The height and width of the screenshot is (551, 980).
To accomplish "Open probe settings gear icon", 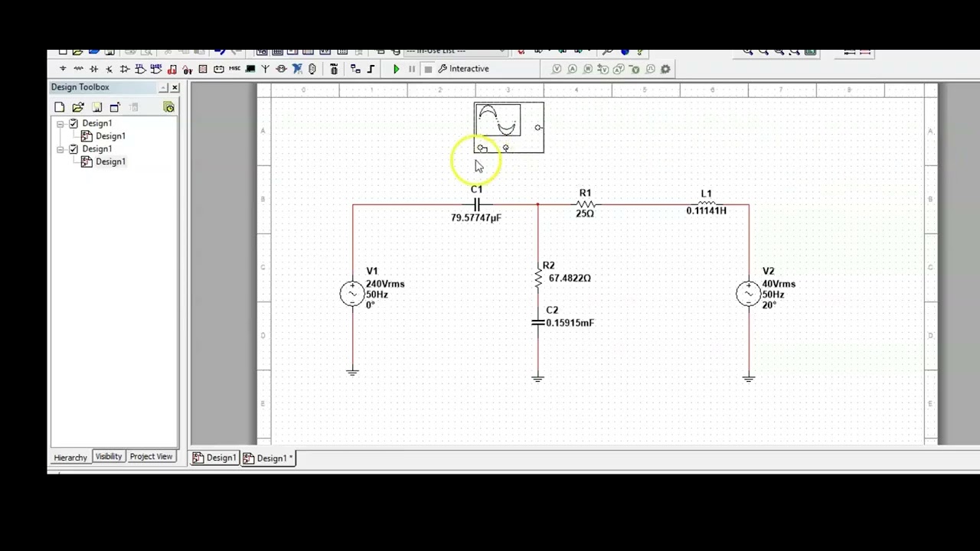I will 665,69.
